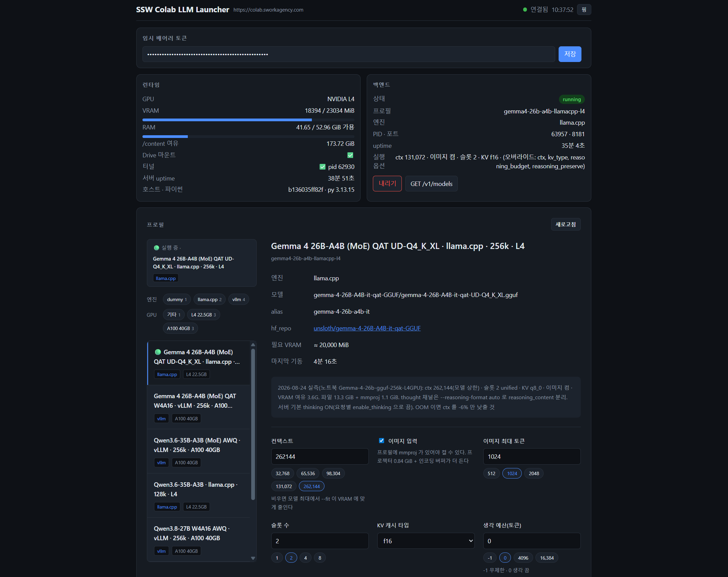Choose the 131,072 context preset
The height and width of the screenshot is (577, 728).
pyautogui.click(x=284, y=486)
